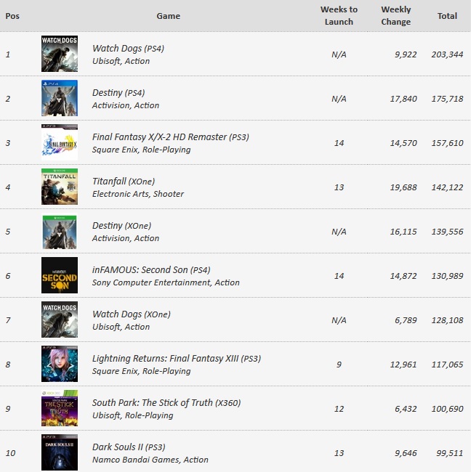
Task: Click South Park Stick of Truth box art
Action: [60, 408]
